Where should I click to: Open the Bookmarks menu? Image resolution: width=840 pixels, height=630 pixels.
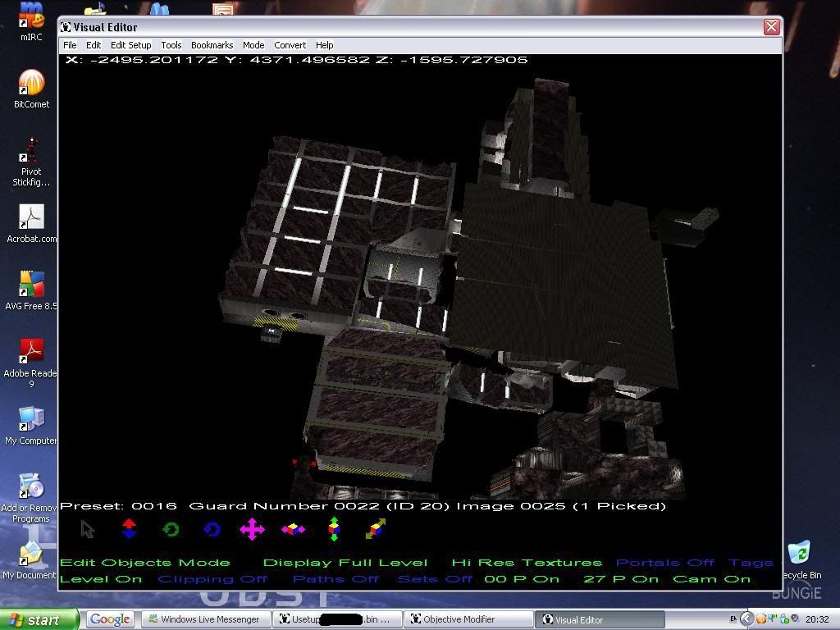tap(212, 45)
